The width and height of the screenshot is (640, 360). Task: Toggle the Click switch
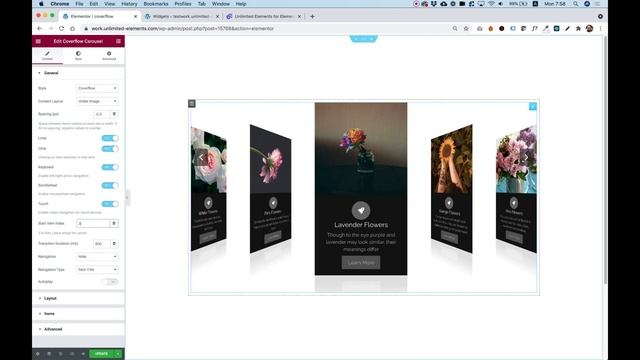(110, 149)
